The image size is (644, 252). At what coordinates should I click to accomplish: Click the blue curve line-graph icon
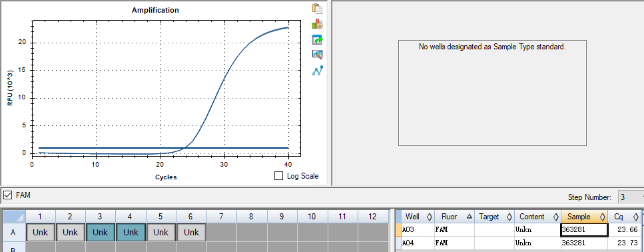click(x=317, y=70)
